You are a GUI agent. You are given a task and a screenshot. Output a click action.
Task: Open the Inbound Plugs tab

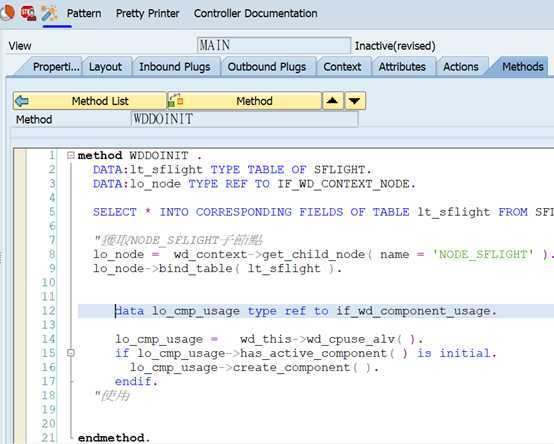point(175,67)
